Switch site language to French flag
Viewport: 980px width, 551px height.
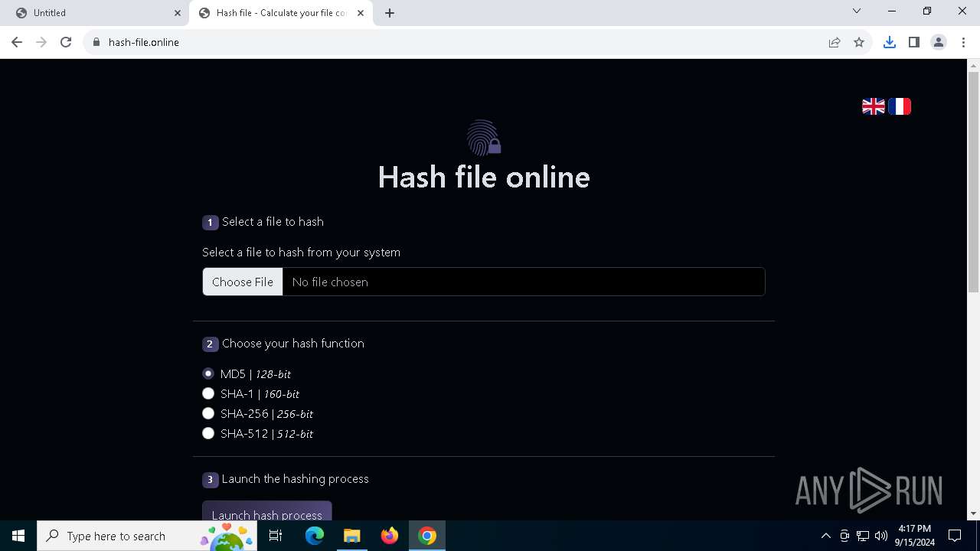click(x=900, y=106)
